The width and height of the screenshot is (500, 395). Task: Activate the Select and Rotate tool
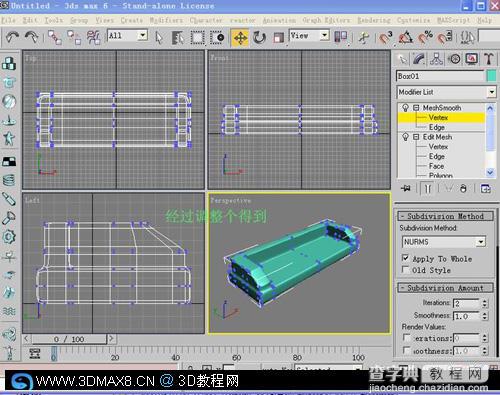point(259,38)
